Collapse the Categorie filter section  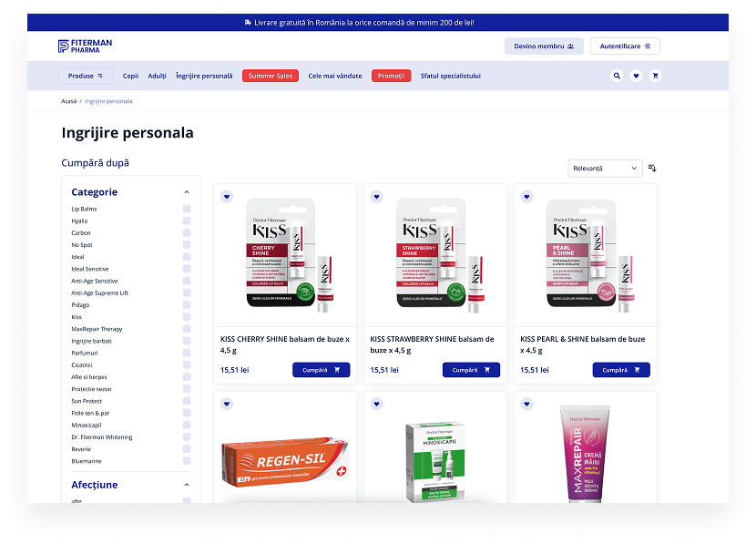[187, 192]
